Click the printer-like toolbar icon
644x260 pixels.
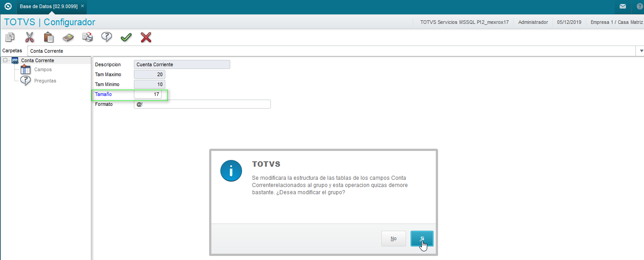pos(87,37)
